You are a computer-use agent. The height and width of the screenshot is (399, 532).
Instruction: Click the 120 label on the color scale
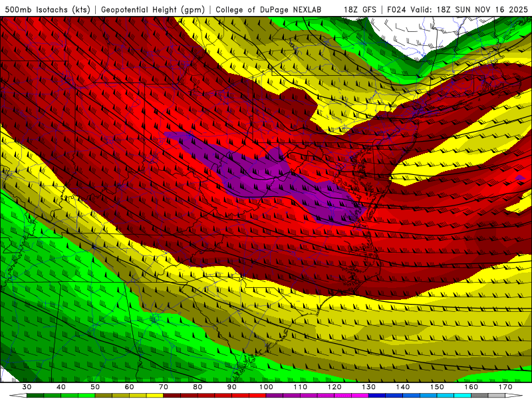[334, 387]
